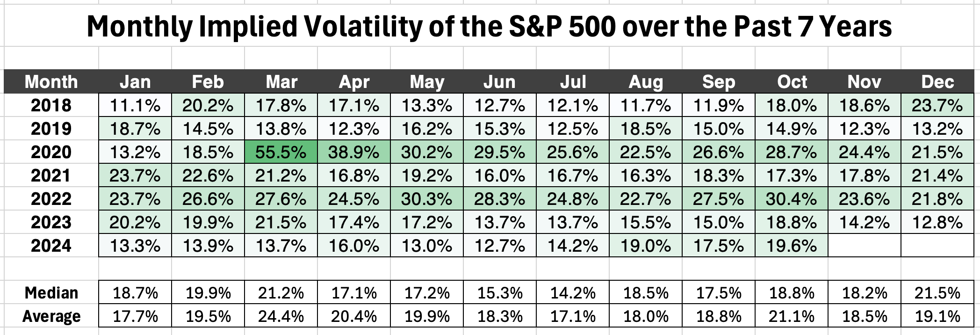Screen dimensions: 980x335
Task: Click the 11.1% cell for January 2018
Action: coord(135,105)
